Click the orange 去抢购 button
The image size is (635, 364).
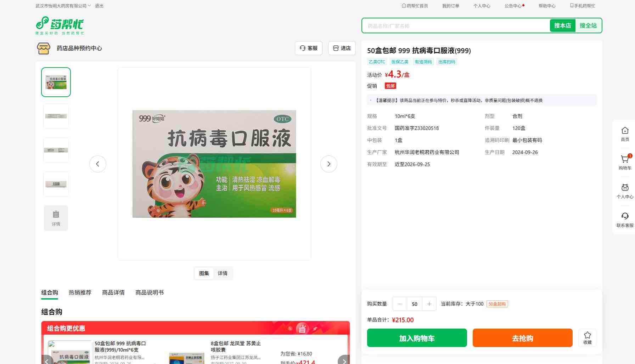click(522, 338)
